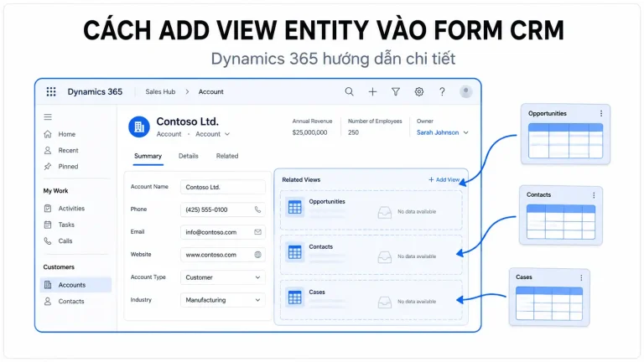Expand the Account form selector chevron
Viewport: 644px width, 362px height.
[227, 134]
